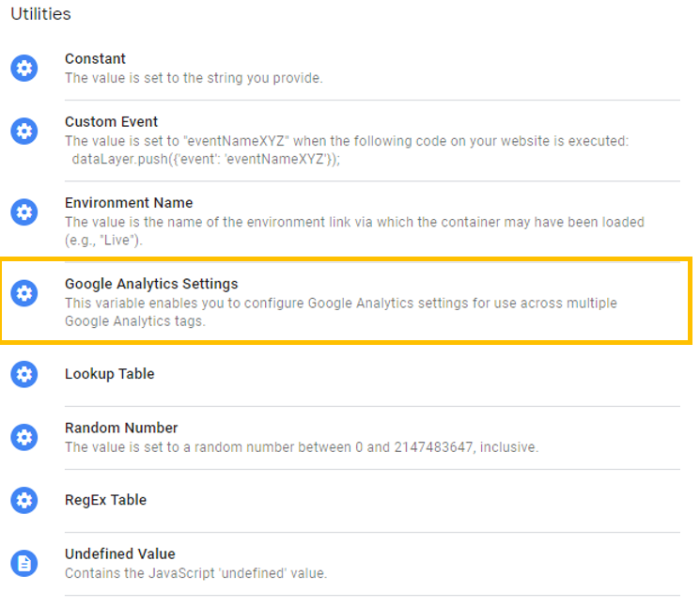Click the document icon beside Undefined Value
This screenshot has height=608, width=700.
tap(24, 563)
